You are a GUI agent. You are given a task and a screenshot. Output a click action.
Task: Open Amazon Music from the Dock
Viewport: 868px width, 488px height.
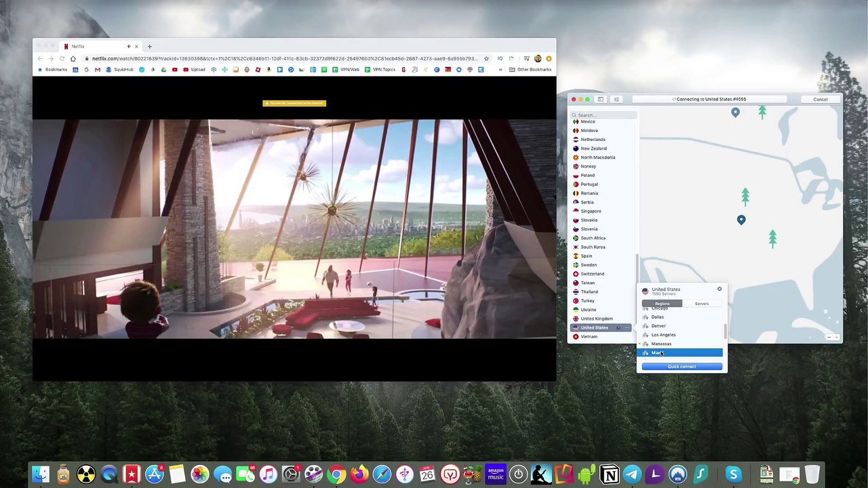tap(496, 474)
